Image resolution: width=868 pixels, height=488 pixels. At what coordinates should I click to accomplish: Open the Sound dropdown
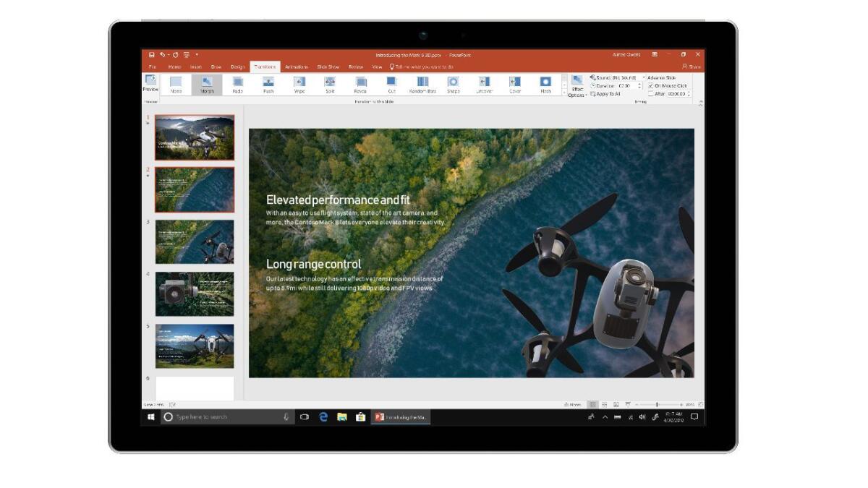(644, 77)
